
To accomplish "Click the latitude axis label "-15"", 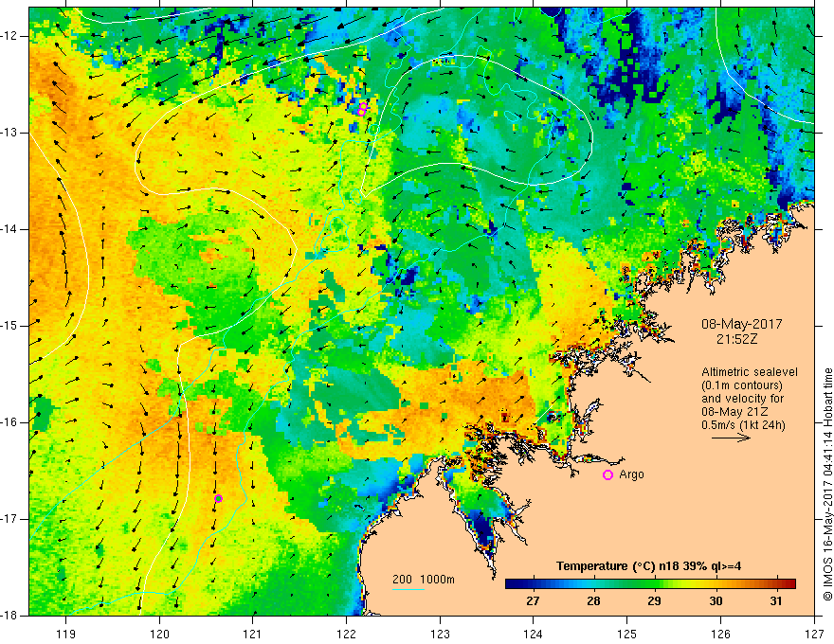I will pyautogui.click(x=10, y=326).
